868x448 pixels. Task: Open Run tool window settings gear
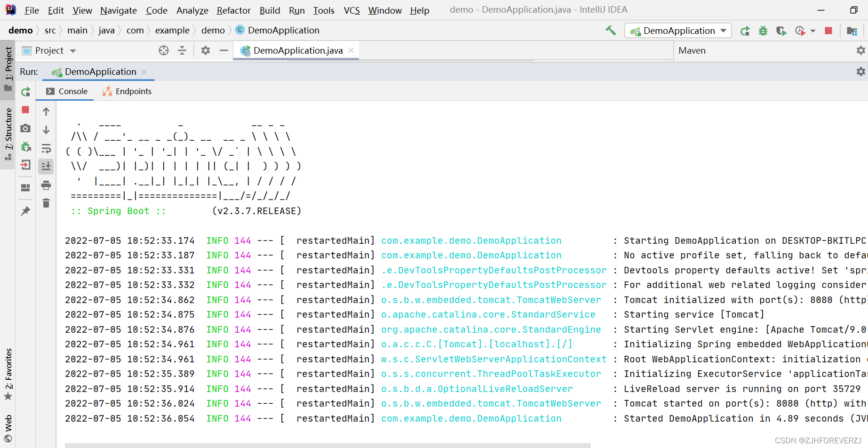point(860,72)
